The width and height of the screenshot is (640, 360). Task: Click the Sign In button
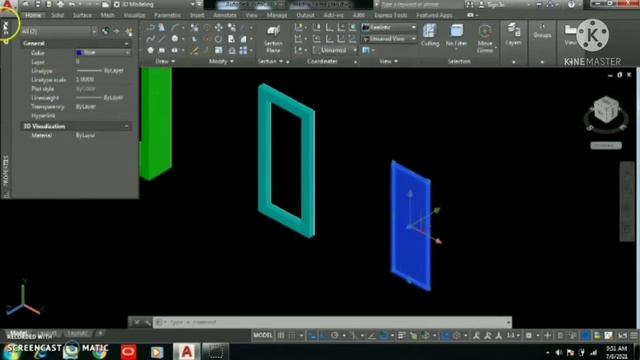click(x=492, y=4)
